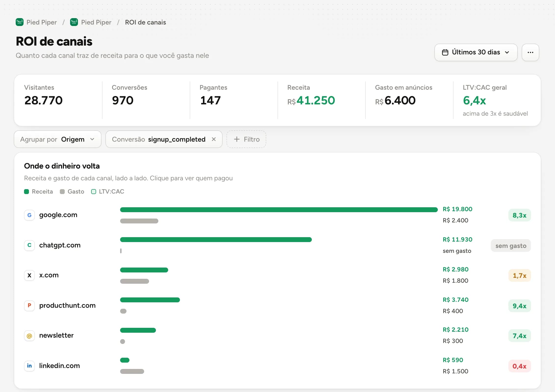Viewport: 555px width, 392px height.
Task: Click the google.com G icon
Action: 29,215
